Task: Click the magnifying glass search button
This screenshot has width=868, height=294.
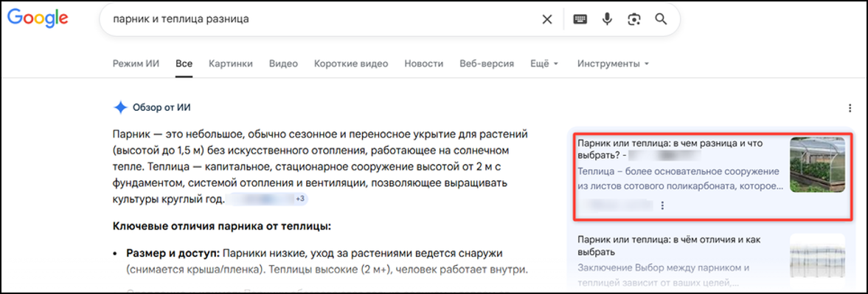Action: (x=661, y=19)
